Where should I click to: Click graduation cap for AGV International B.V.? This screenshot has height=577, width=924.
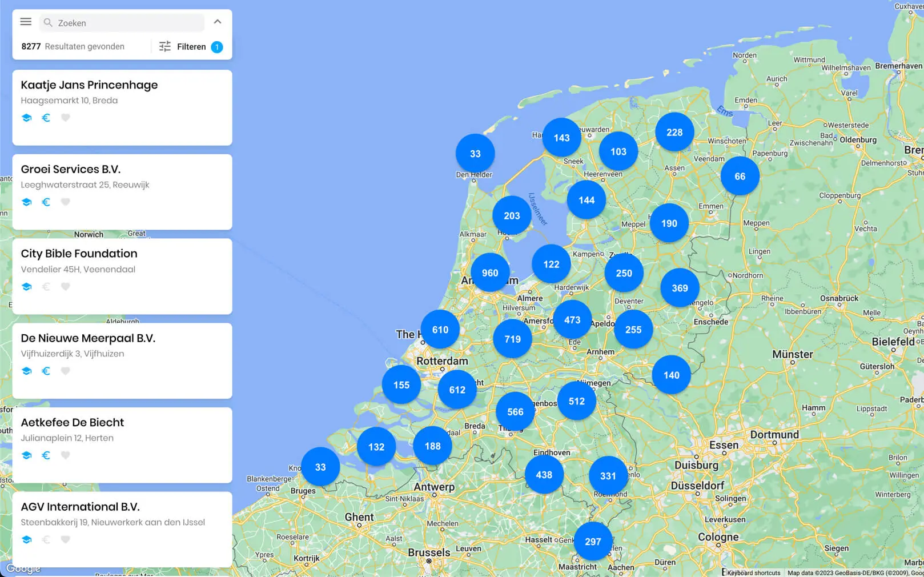(27, 540)
